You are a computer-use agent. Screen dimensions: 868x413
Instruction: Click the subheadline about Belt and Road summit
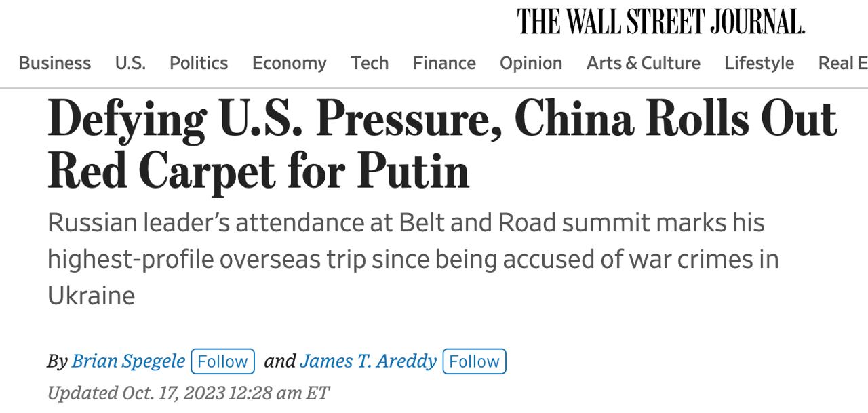click(412, 259)
